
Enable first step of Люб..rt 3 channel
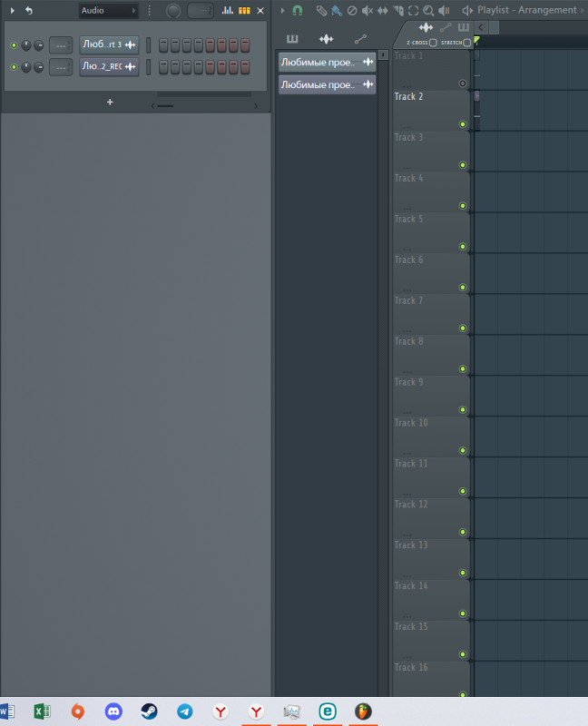pos(163,44)
